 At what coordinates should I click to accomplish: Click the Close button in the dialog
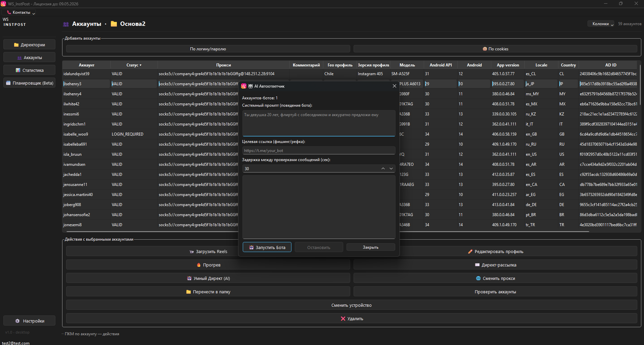[370, 247]
